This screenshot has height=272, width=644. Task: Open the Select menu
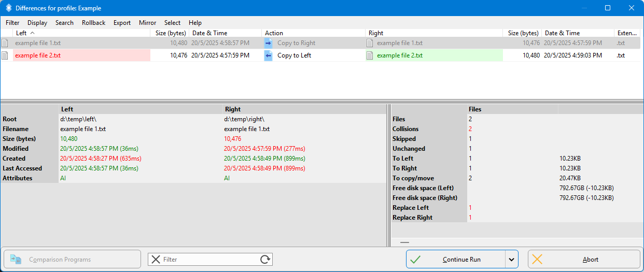click(172, 23)
